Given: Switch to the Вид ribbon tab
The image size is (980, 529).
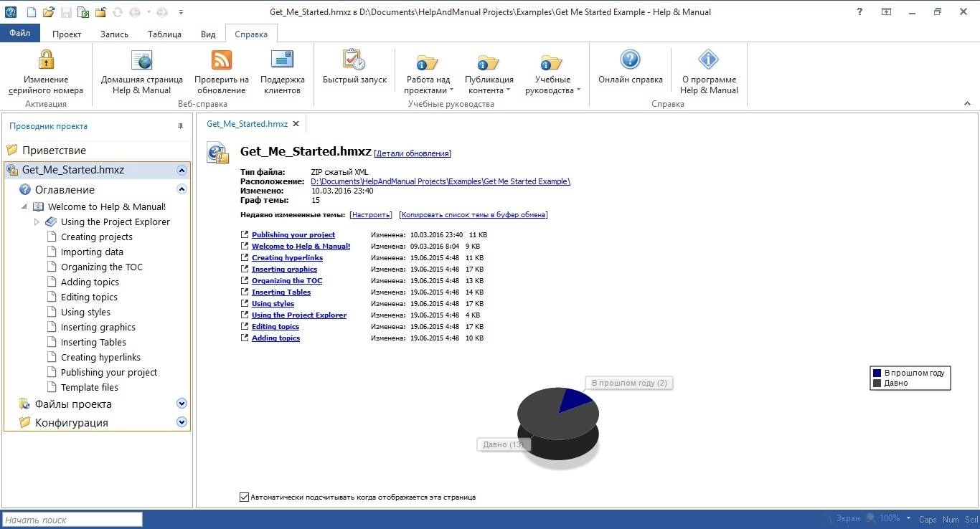Looking at the screenshot, I should click(x=207, y=34).
